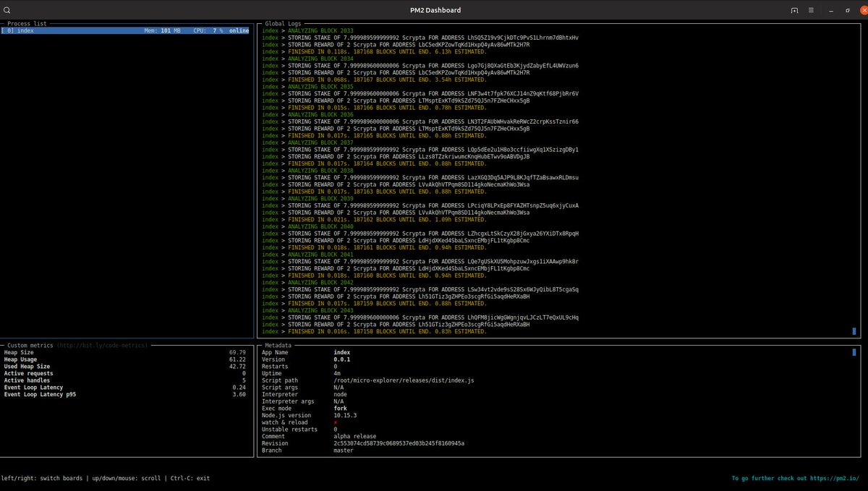Click the https://pm2.io/ link

[835, 478]
